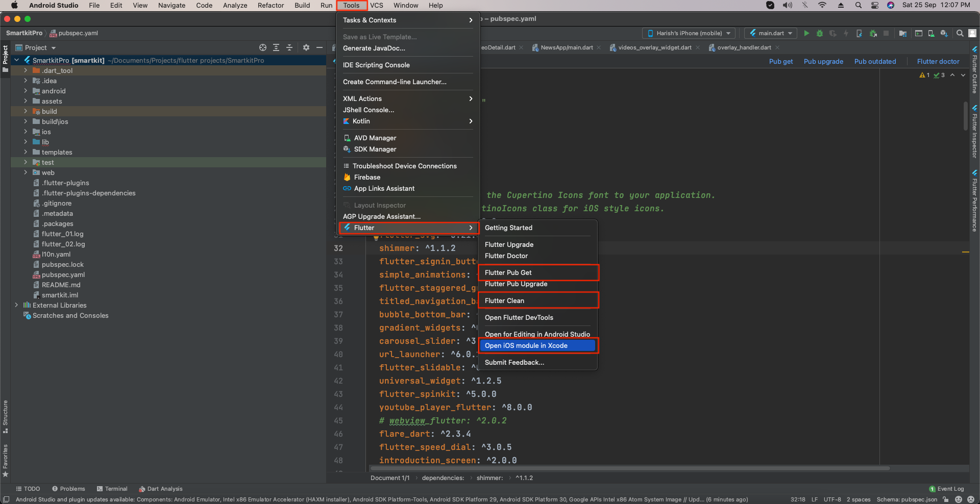Select pubspec.lock in the project tree
This screenshot has width=980, height=504.
62,264
